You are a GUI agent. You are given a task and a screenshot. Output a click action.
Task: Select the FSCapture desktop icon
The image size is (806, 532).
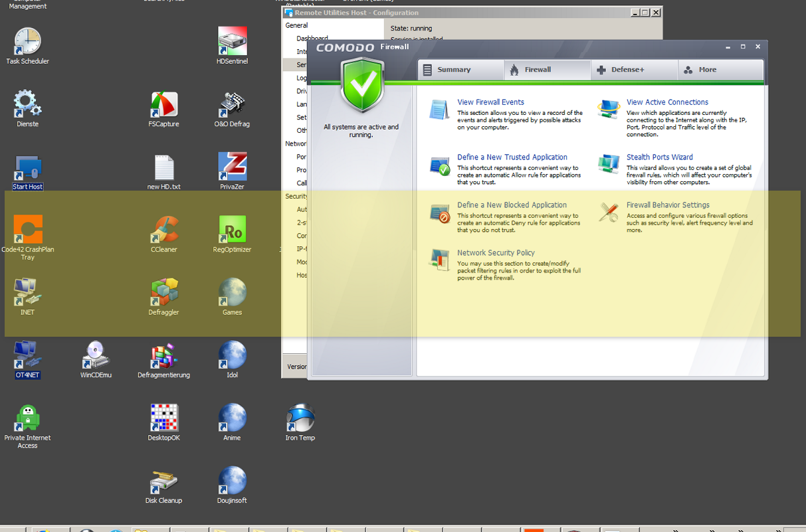(163, 104)
